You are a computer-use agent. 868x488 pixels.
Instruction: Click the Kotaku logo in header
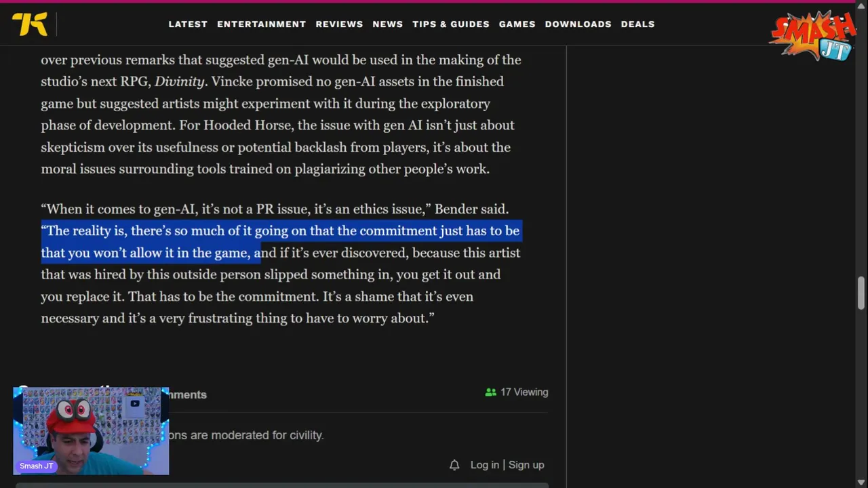pyautogui.click(x=30, y=24)
